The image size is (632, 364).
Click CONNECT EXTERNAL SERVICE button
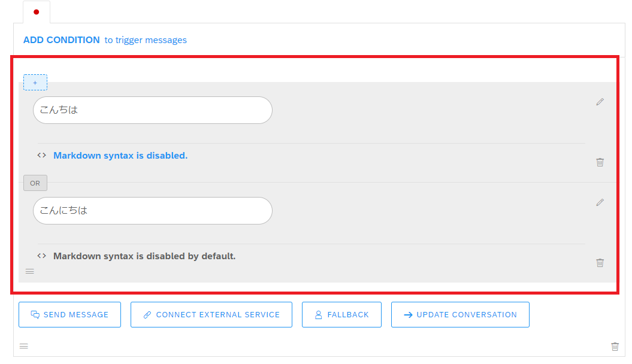[x=211, y=314]
